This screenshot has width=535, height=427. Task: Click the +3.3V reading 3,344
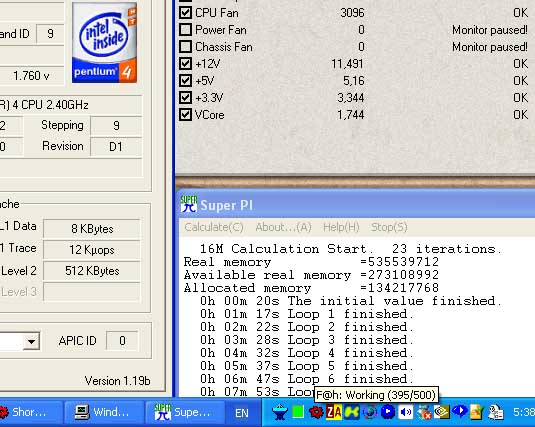click(350, 98)
